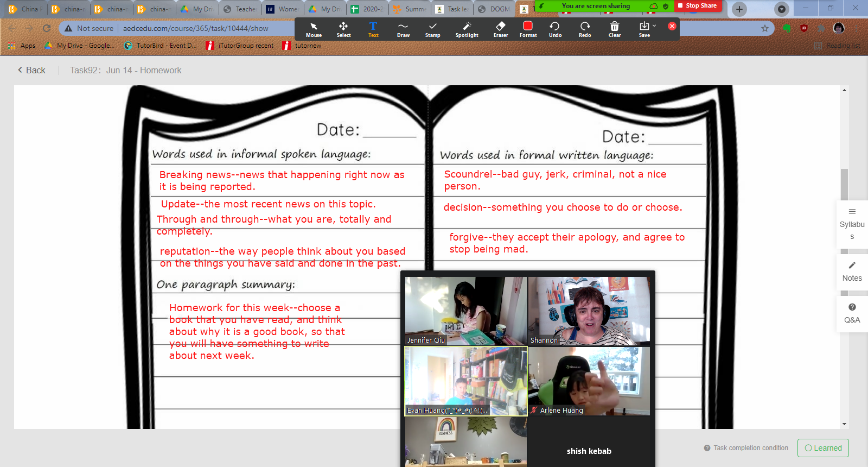
Task: Switch to the Teacher tab
Action: point(240,9)
